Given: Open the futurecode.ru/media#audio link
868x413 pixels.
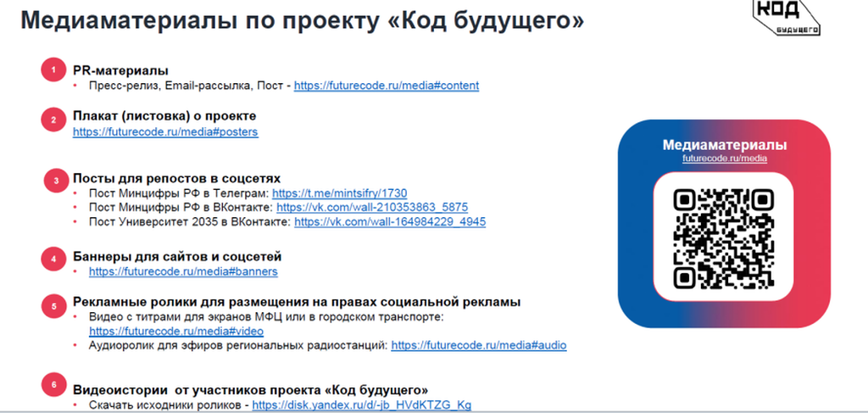Looking at the screenshot, I should coord(479,345).
